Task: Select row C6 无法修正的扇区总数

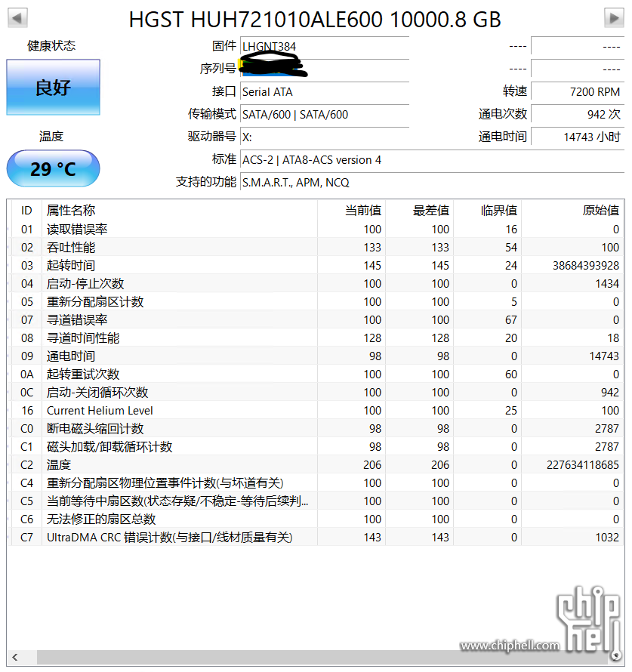Action: [x=316, y=519]
